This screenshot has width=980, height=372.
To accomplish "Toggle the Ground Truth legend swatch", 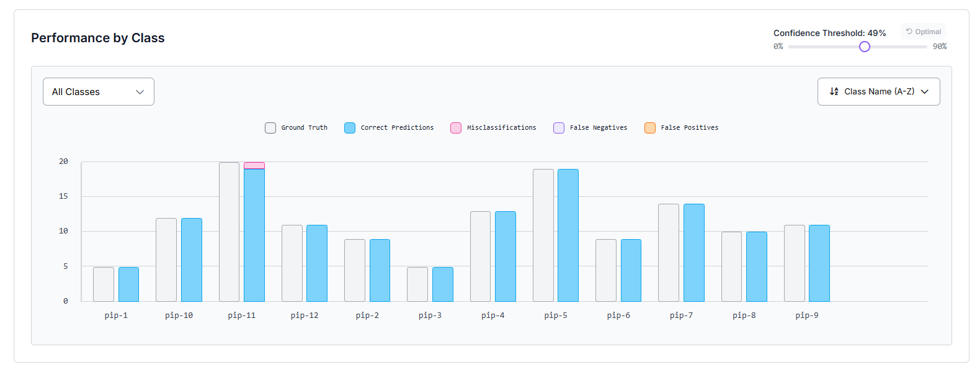I will 270,128.
